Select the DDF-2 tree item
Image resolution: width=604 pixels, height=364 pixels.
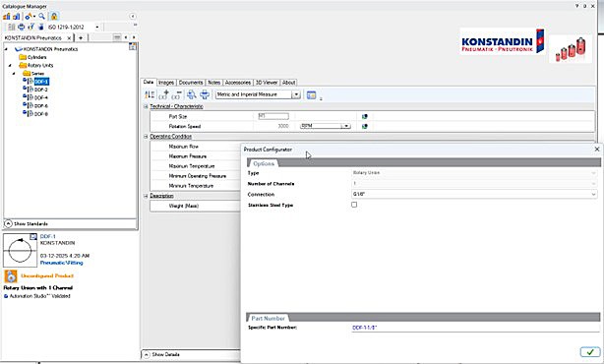(41, 90)
